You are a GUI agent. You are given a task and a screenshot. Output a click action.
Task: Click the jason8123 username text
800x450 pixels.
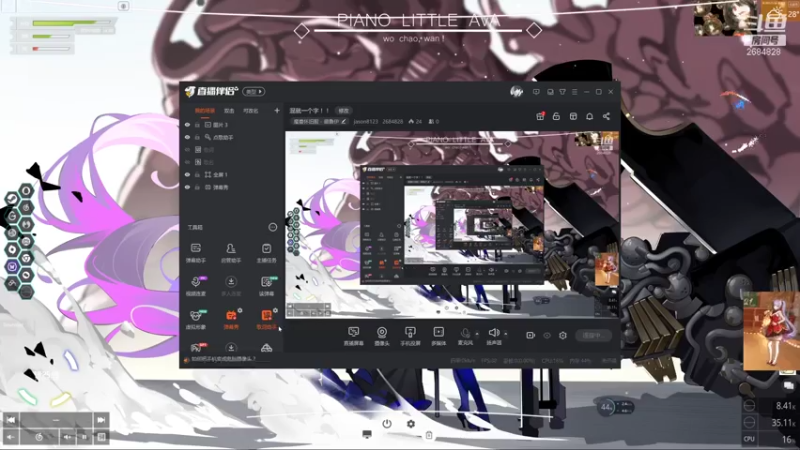[366, 121]
